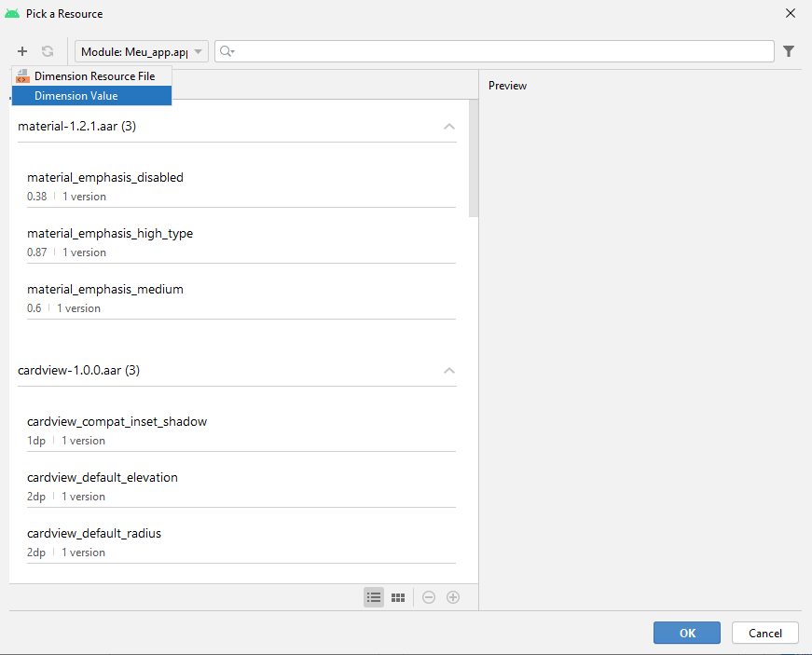Switch to grid view mode
812x655 pixels.
(x=398, y=597)
